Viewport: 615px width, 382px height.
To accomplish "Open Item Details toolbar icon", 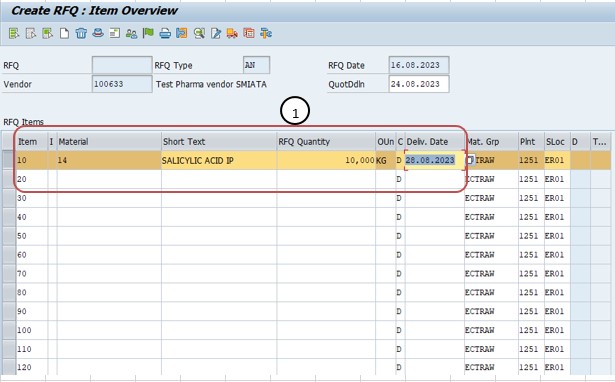I will (115, 33).
